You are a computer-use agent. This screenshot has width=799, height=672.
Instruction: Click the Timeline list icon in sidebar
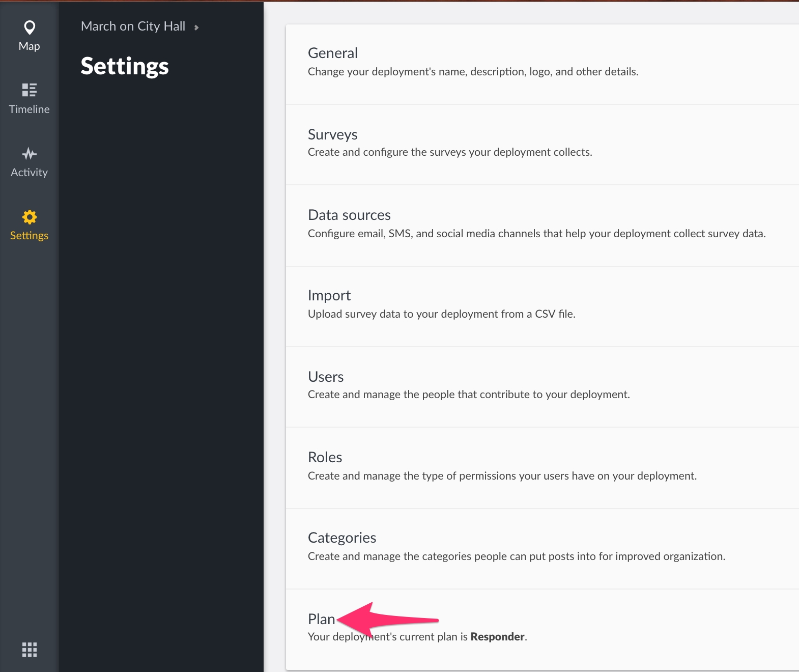tap(30, 90)
